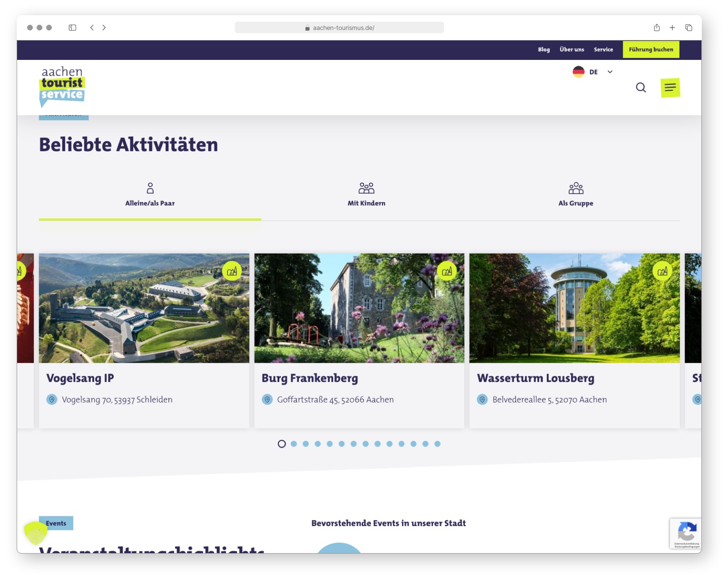Go home via the aachen tourist service logo
Screen dimensions: 728x575
(62, 87)
